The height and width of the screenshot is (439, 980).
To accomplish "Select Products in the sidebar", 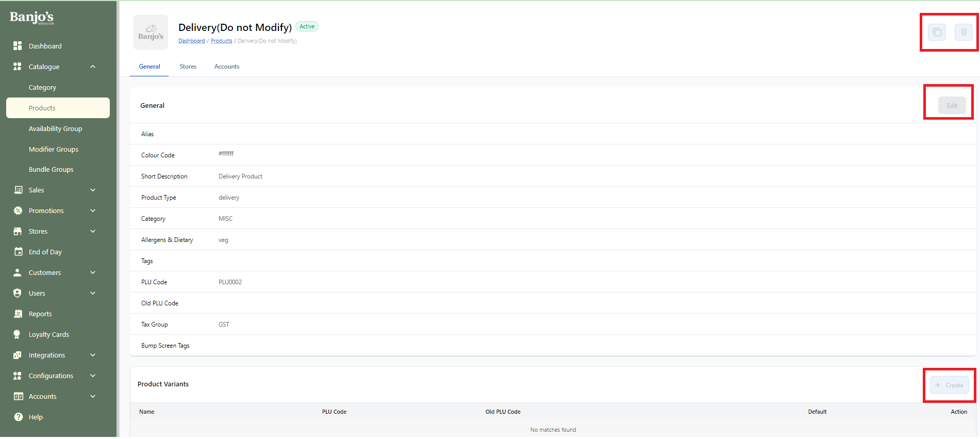I will [58, 108].
